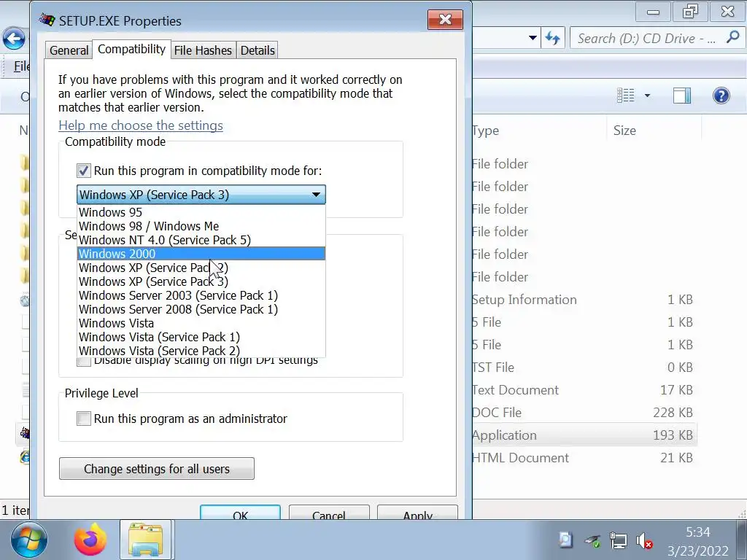Open the network tray icon
Image resolution: width=747 pixels, height=560 pixels.
(x=619, y=540)
